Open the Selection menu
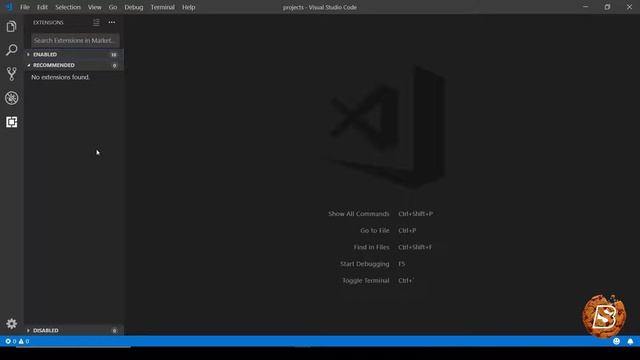 click(x=68, y=7)
